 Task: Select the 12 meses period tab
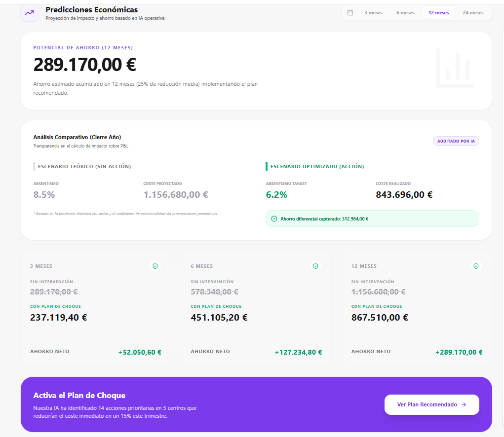(438, 13)
